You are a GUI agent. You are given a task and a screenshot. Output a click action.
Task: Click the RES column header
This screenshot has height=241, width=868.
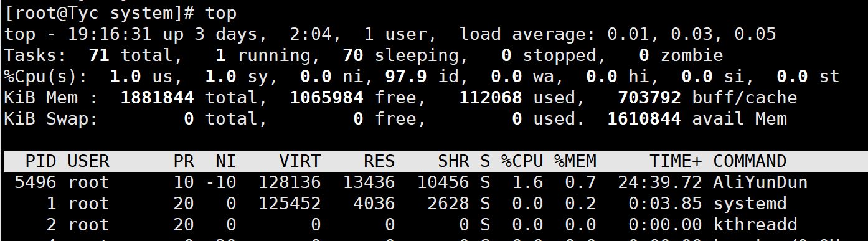point(380,161)
